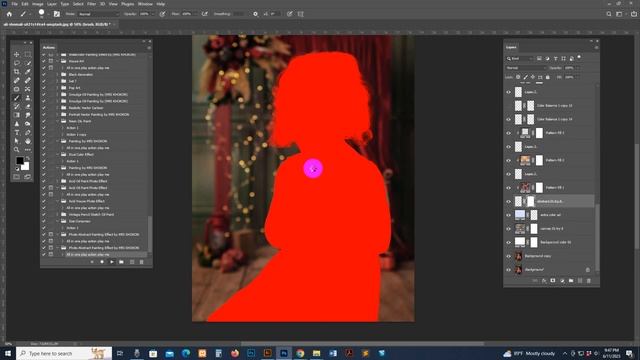Open the Filter menu
640x360 pixels.
[91, 4]
